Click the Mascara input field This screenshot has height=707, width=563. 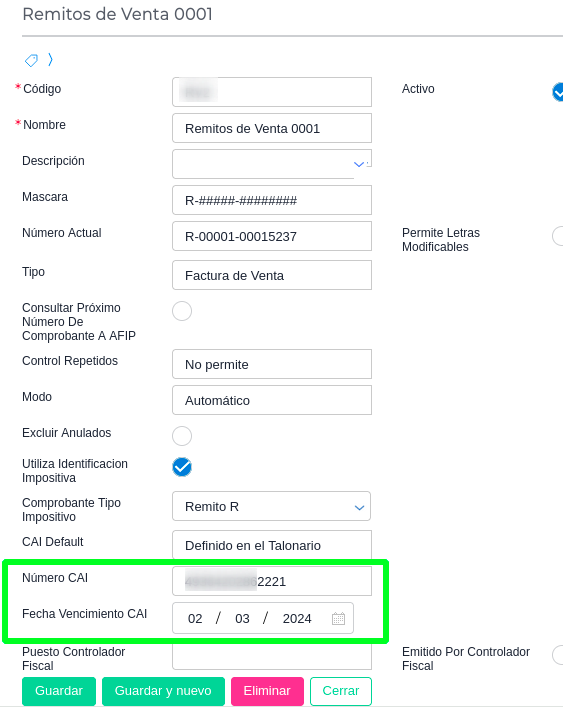point(272,200)
